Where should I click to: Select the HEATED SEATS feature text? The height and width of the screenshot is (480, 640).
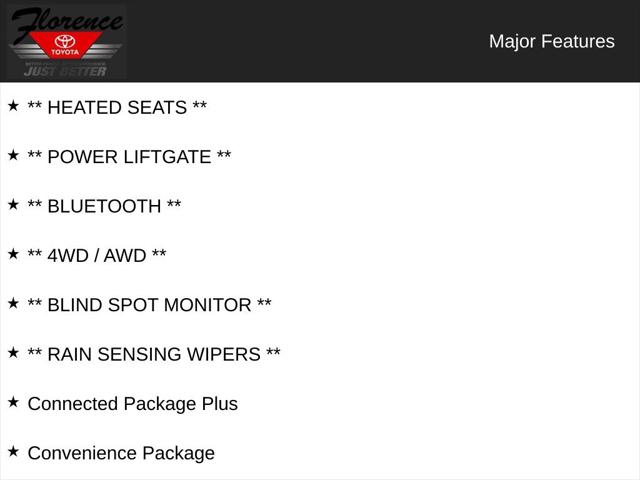coord(117,108)
